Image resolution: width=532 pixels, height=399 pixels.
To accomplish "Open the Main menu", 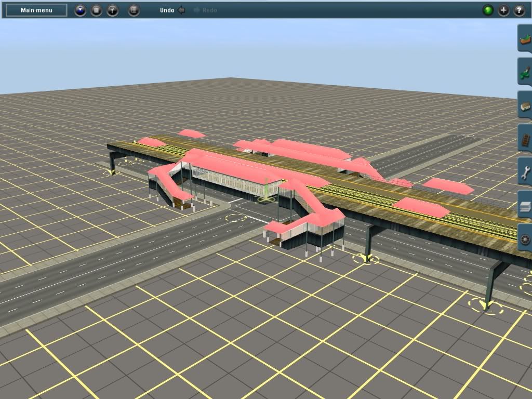I will click(x=36, y=10).
